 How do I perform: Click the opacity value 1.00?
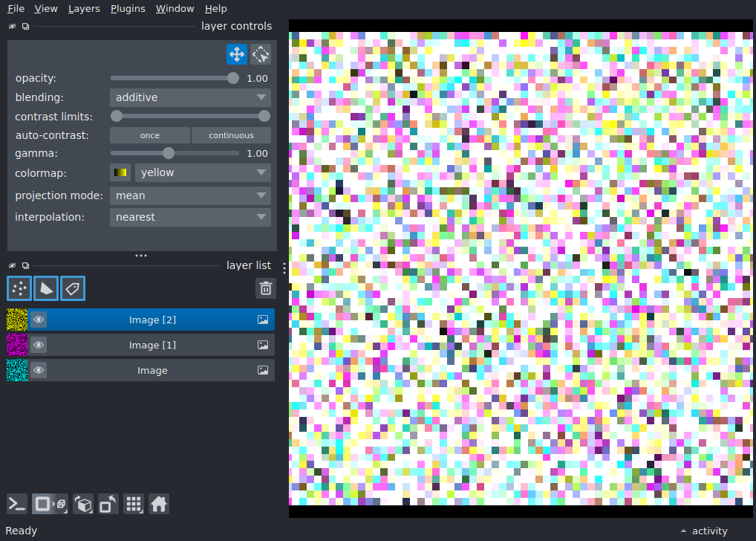(x=257, y=79)
